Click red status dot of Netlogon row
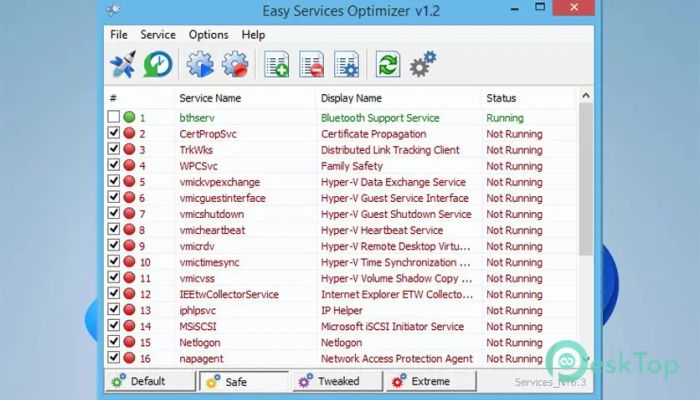700x400 pixels. [129, 342]
